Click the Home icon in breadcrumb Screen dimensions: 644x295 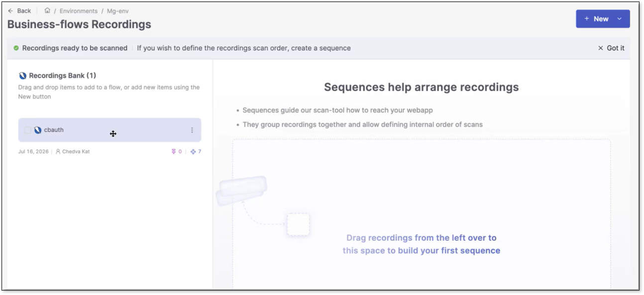(x=47, y=10)
